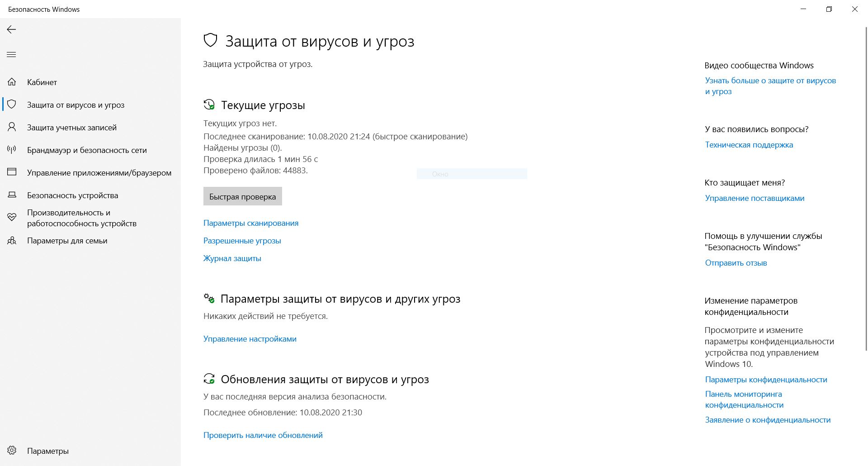Click Проверить наличие обновлений link
This screenshot has height=466, width=868.
[x=263, y=435]
